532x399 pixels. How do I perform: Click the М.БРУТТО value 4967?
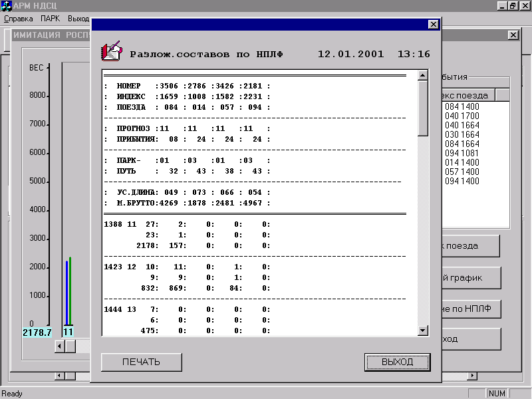(253, 203)
